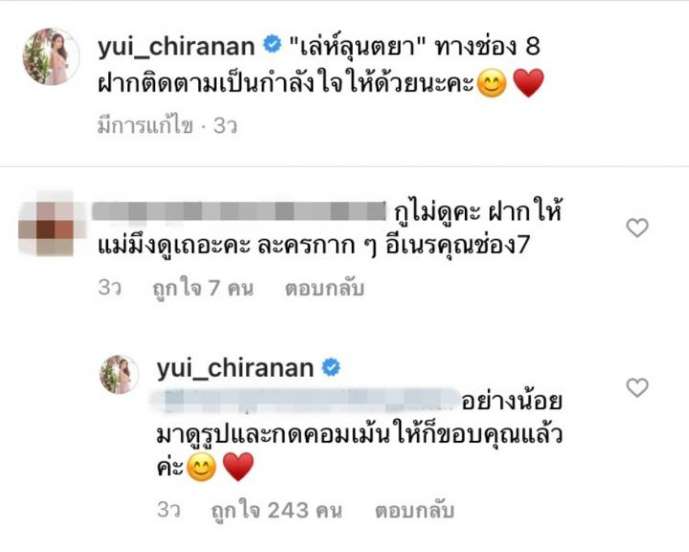Viewport: 689px width, 552px height.
Task: Reply to the comment with 7 likes
Action: coord(324,289)
